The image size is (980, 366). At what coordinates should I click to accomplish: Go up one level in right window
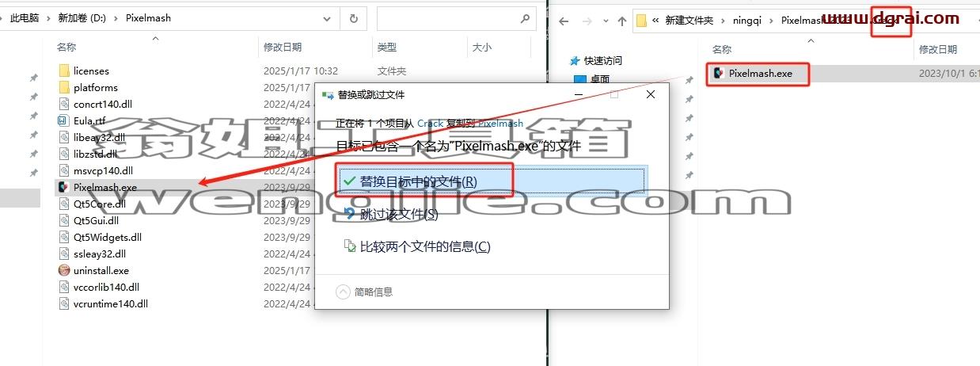coord(623,21)
